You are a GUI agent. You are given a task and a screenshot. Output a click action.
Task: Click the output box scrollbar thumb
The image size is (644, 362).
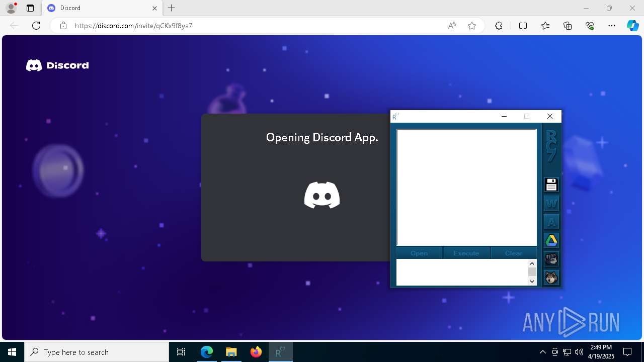pyautogui.click(x=532, y=272)
